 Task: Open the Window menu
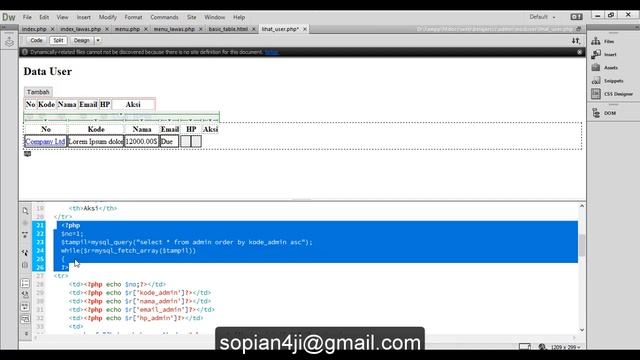click(x=215, y=17)
